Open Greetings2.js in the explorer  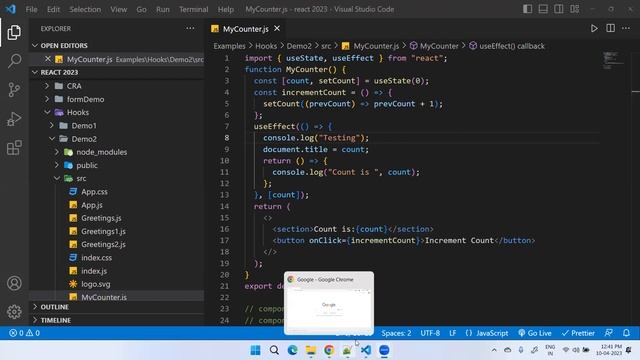[103, 244]
